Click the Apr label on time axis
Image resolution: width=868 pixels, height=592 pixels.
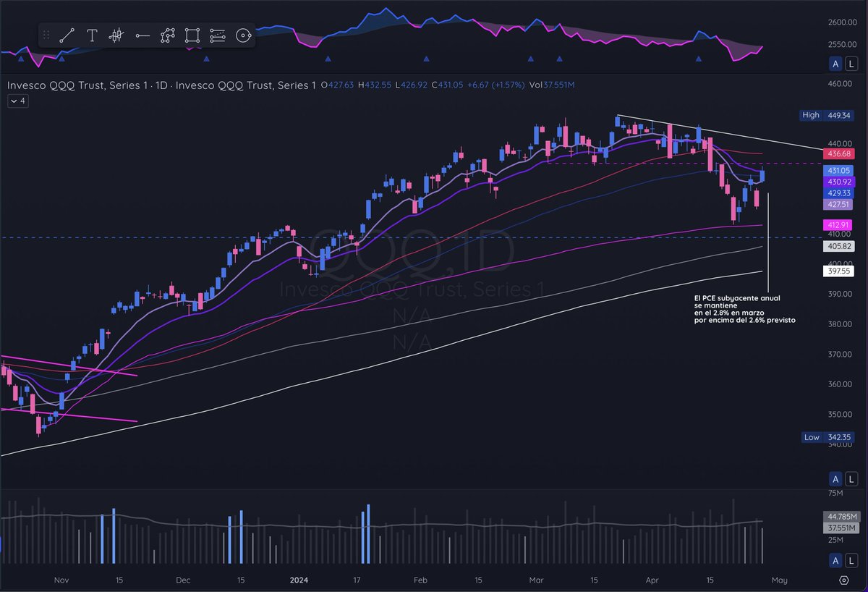652,580
